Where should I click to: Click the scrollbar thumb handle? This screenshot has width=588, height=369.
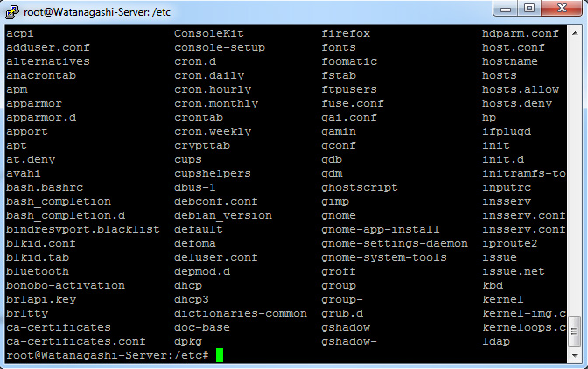[575, 331]
